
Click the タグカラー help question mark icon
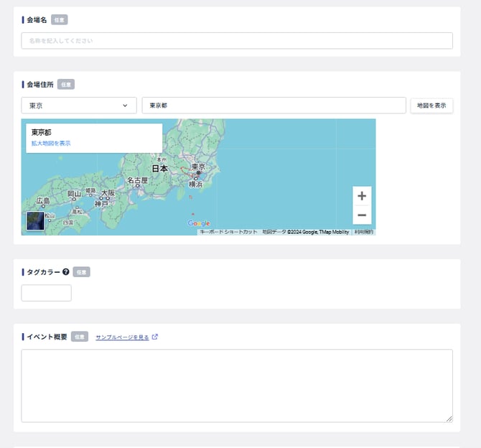coord(65,272)
